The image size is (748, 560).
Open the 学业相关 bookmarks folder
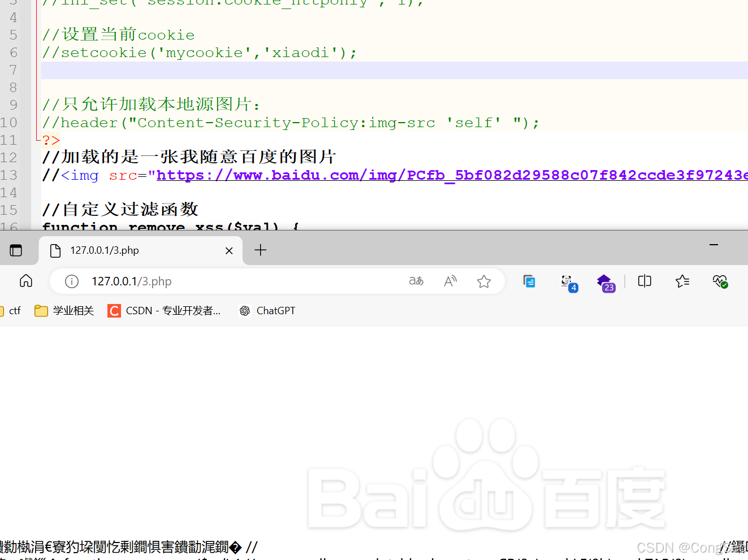click(64, 311)
